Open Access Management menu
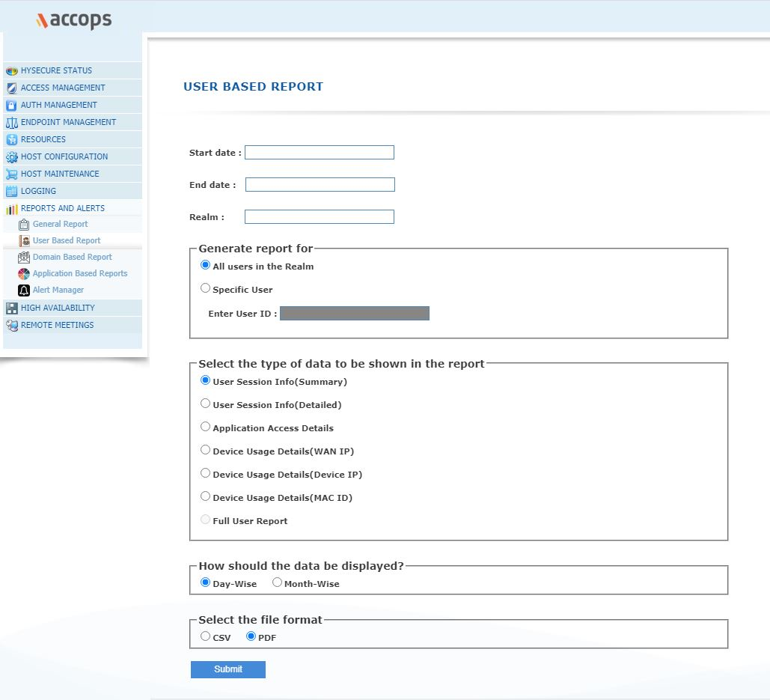This screenshot has height=700, width=770. pos(73,88)
